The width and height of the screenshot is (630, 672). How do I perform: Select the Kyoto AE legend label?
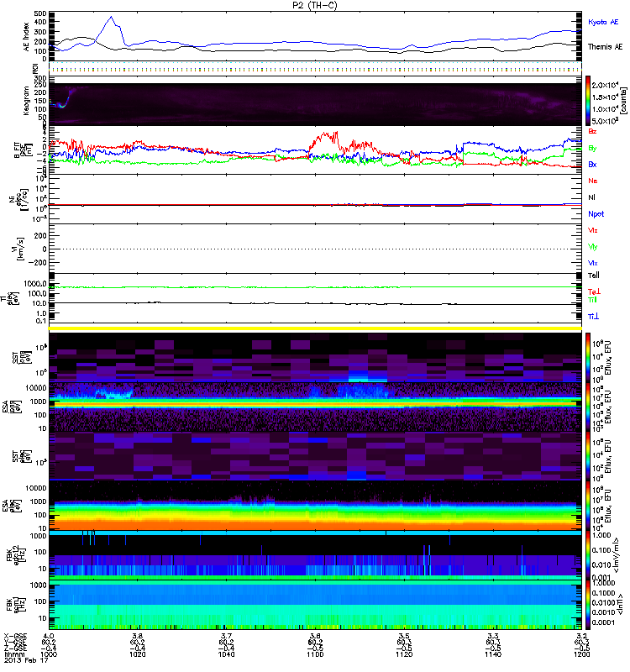pos(603,22)
